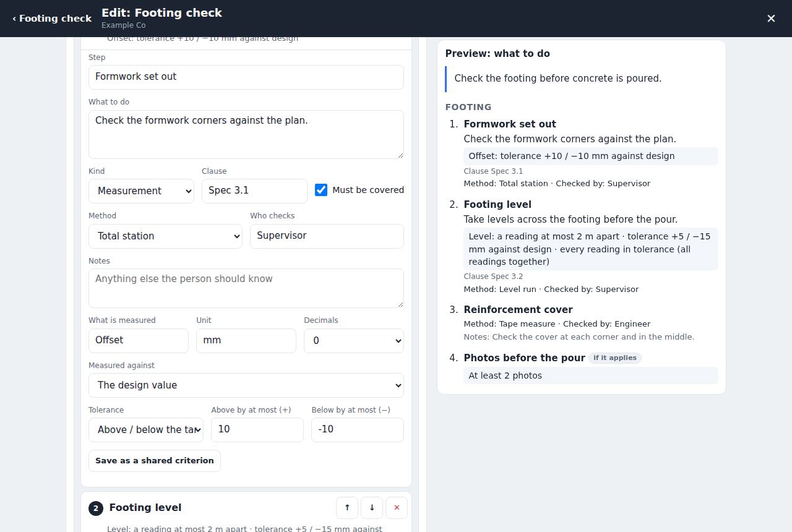Edit the Above by at most field
Image resolution: width=792 pixels, height=532 pixels.
tap(257, 430)
